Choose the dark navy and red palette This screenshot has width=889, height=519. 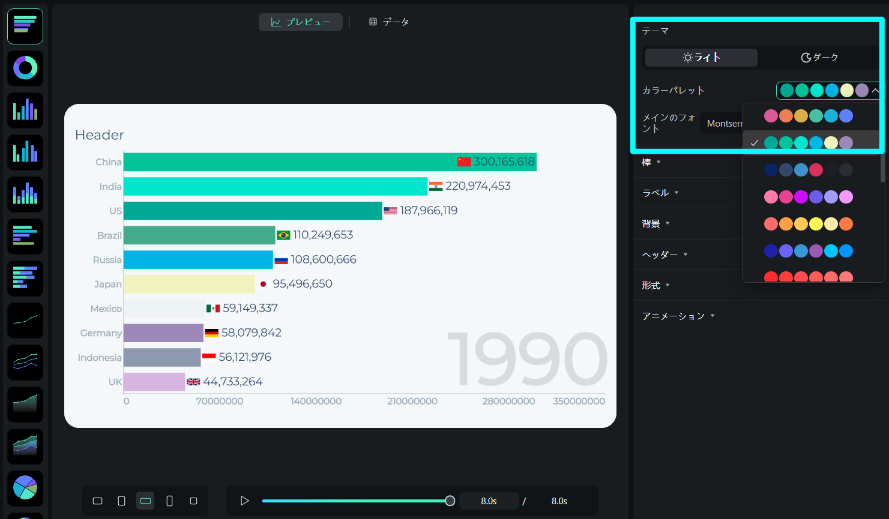coord(808,170)
